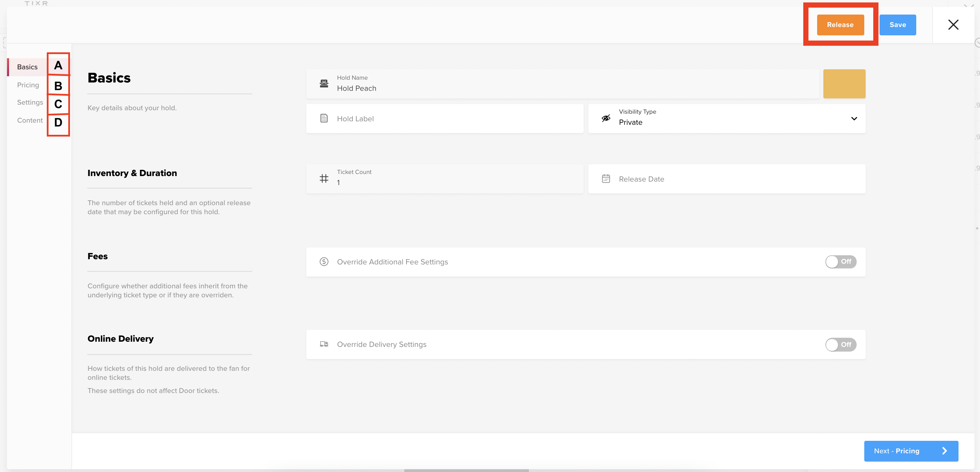Edit the Ticket Count field
Viewport: 980px width, 472px height.
tap(444, 179)
